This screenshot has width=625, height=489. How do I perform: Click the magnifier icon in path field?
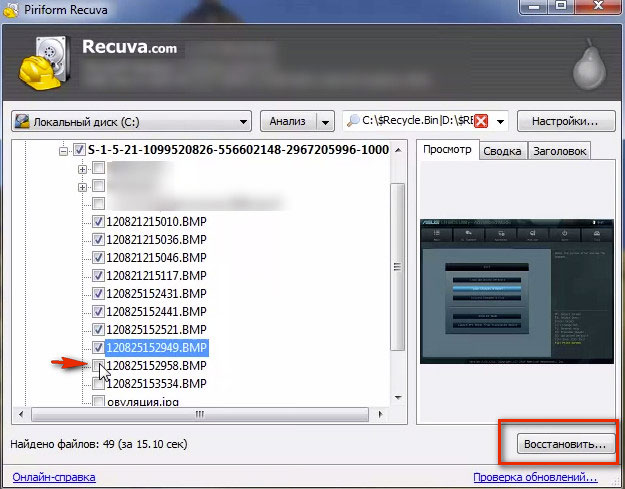[x=352, y=122]
